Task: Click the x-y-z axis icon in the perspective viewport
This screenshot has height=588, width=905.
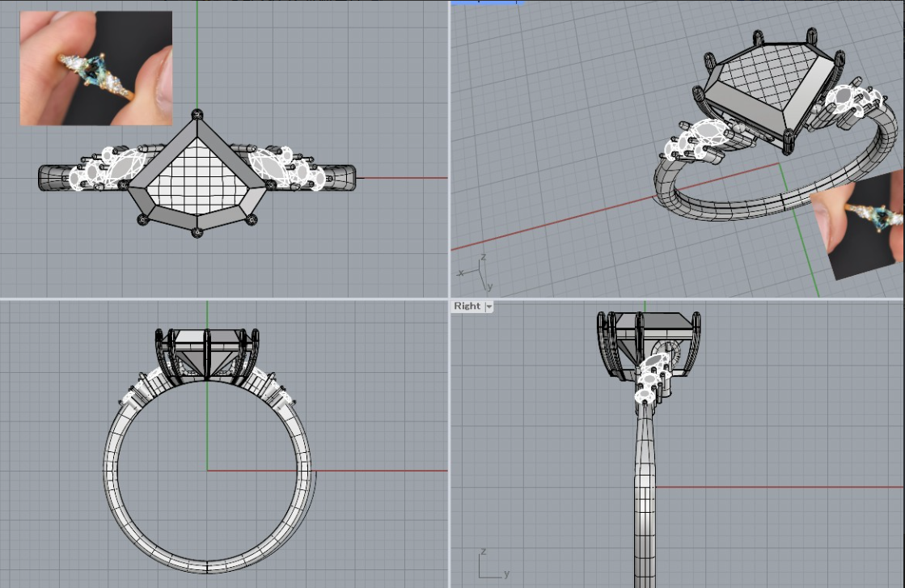Action: tap(476, 273)
